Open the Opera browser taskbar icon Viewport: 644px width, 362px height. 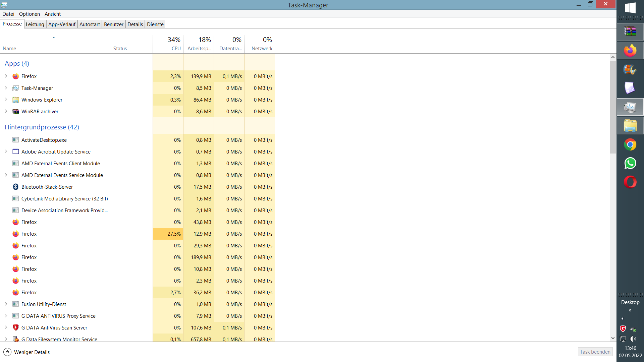(x=630, y=182)
